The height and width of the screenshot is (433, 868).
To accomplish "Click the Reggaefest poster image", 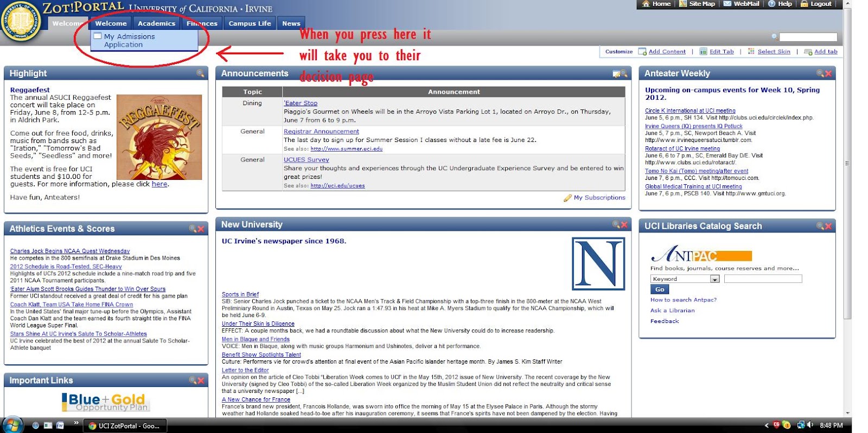I will point(159,137).
